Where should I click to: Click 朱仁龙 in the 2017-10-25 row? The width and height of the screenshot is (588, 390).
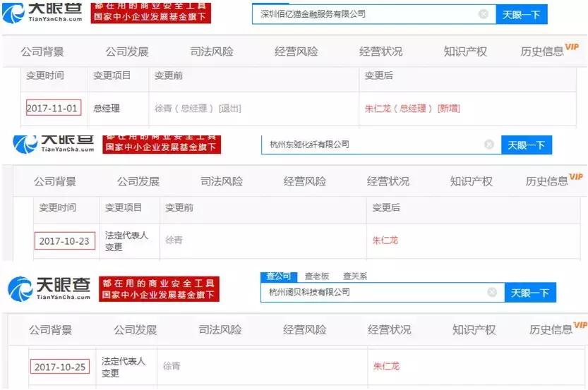tap(386, 366)
